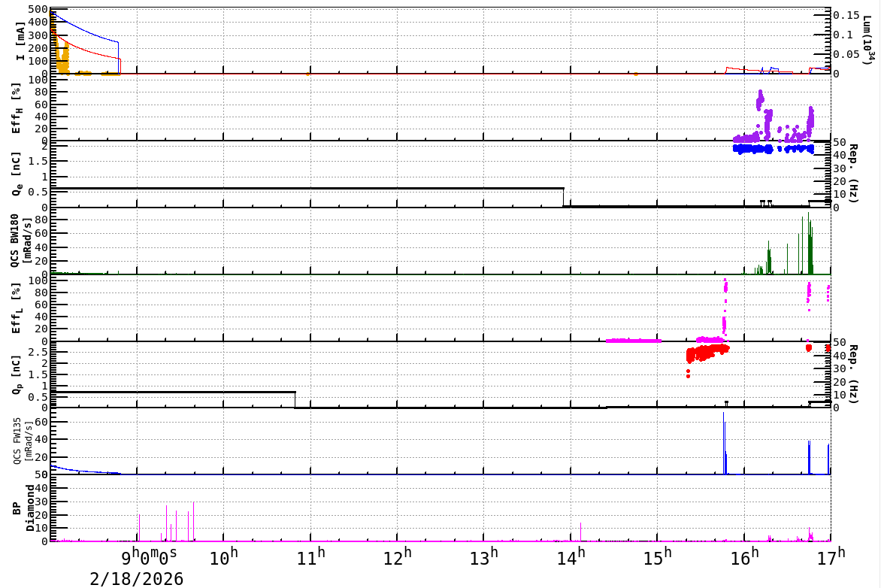Click the Lum(10^34) right axis title

click(869, 39)
